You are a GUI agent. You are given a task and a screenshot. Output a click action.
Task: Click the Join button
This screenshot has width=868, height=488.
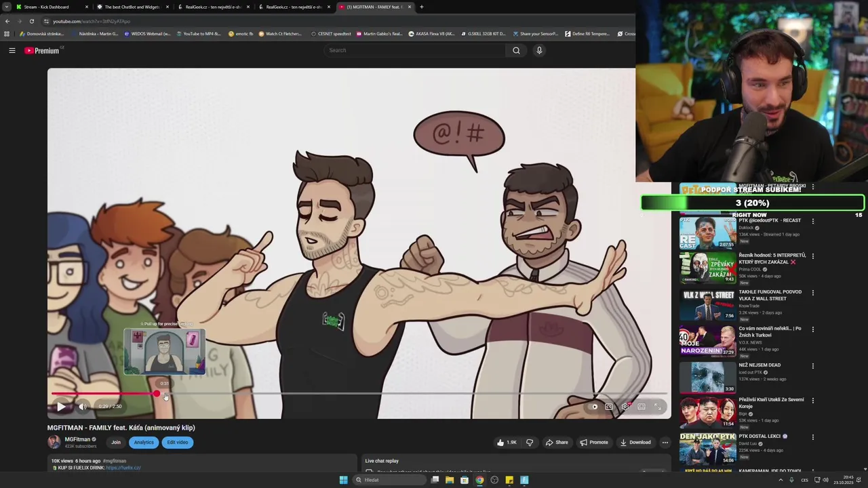click(116, 443)
